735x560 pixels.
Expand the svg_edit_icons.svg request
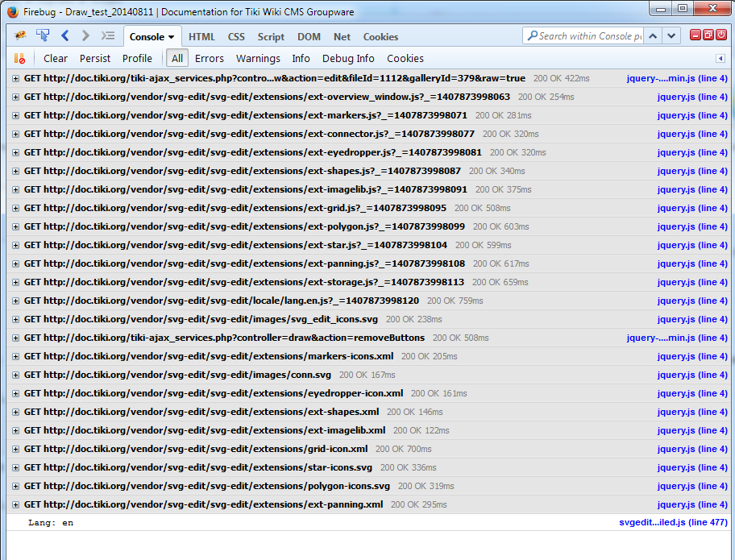pos(15,319)
